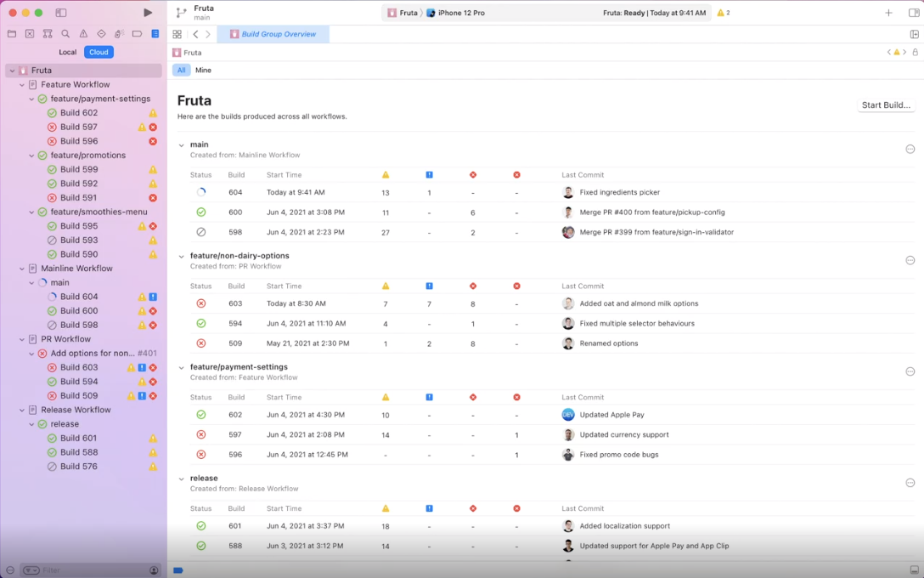This screenshot has height=578, width=924.
Task: Open the Find navigator magnifier icon
Action: 65,34
